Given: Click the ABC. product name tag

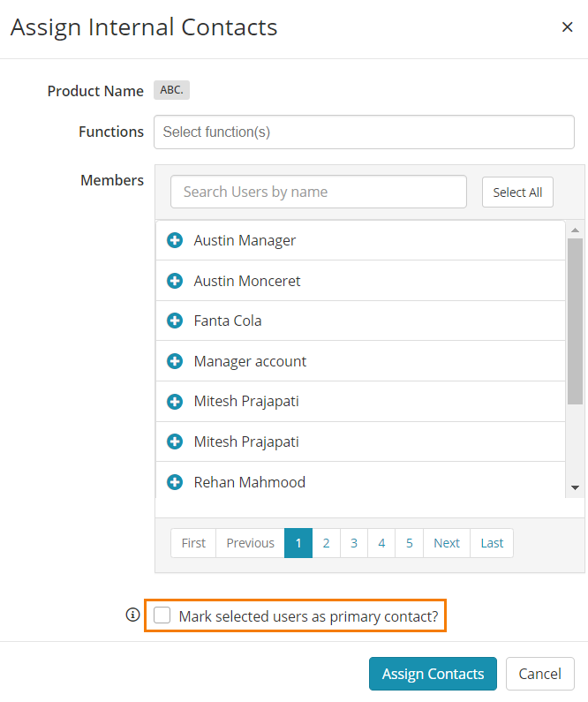Looking at the screenshot, I should point(172,90).
